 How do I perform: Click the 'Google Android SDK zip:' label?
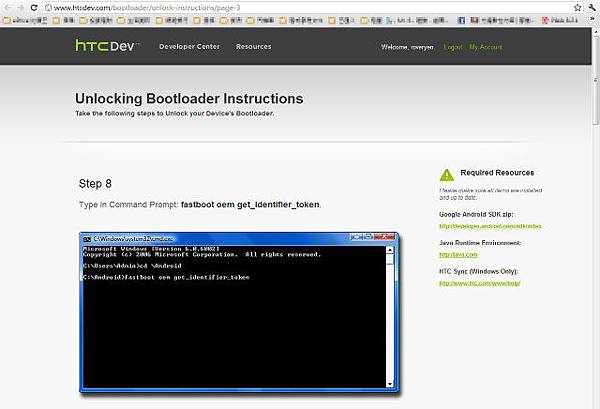pyautogui.click(x=476, y=214)
